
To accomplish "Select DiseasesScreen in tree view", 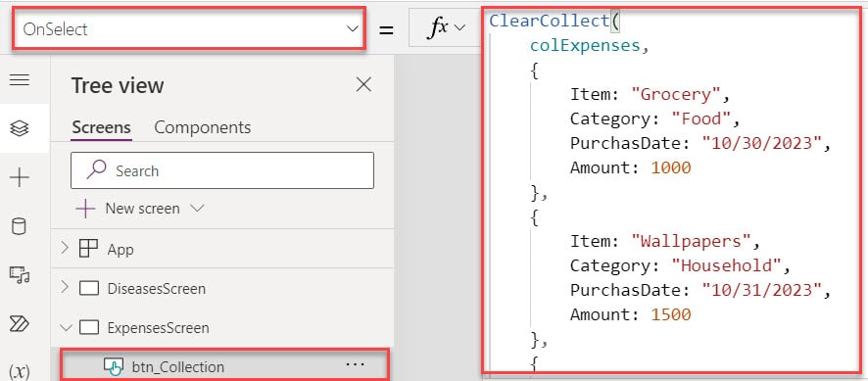I will tap(156, 289).
